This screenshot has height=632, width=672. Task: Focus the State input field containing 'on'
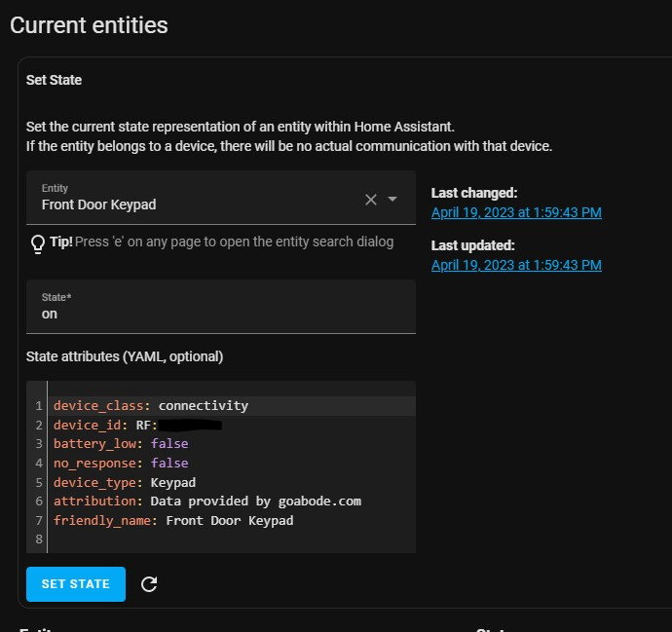click(220, 315)
